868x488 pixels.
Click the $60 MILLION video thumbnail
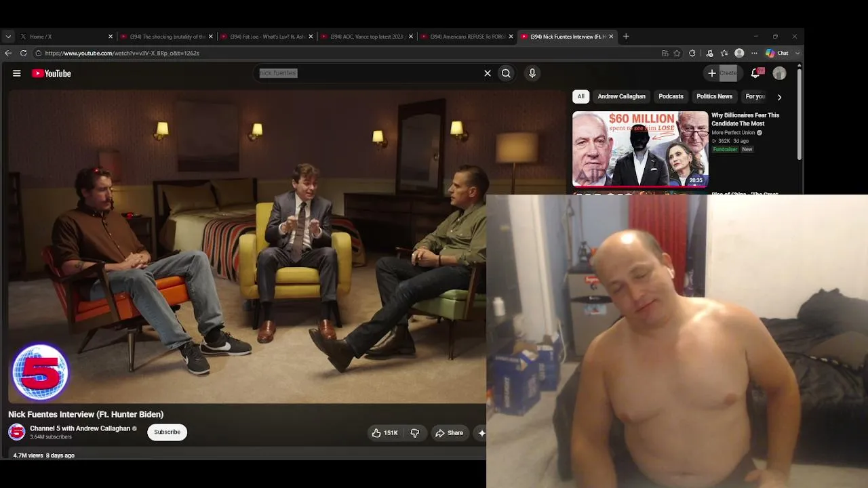click(640, 148)
